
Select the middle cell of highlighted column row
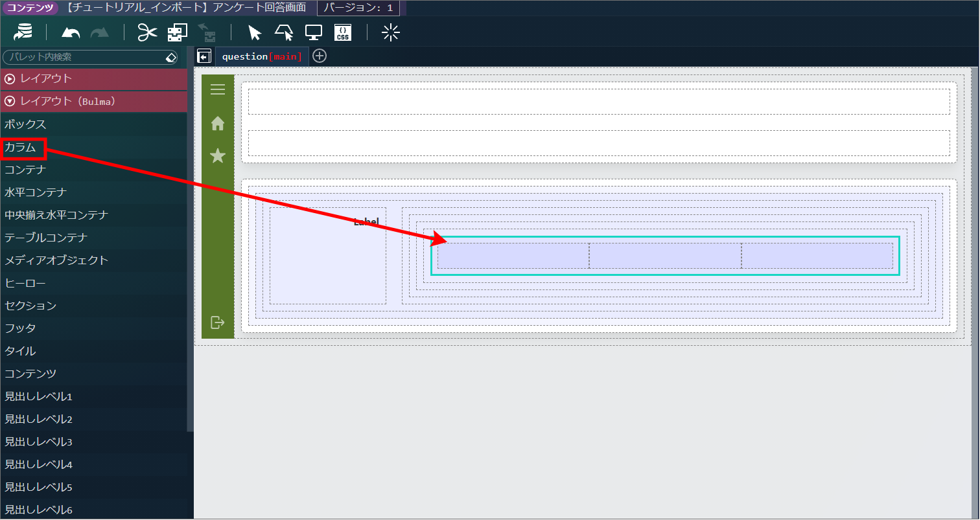(x=665, y=256)
